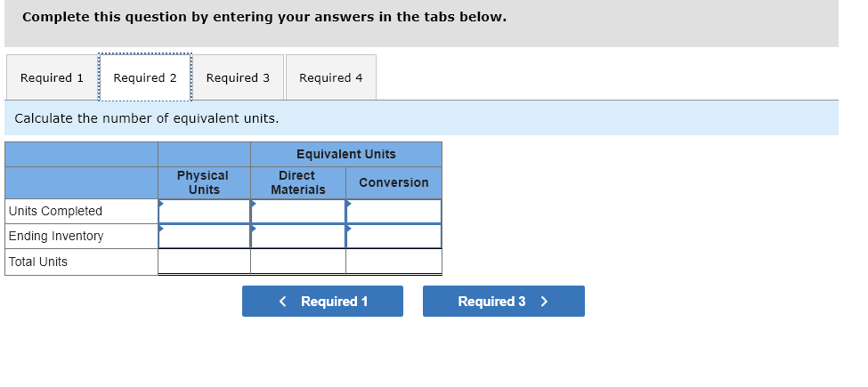The width and height of the screenshot is (868, 387).
Task: Select Total Units Physical Units cell
Action: 204,262
